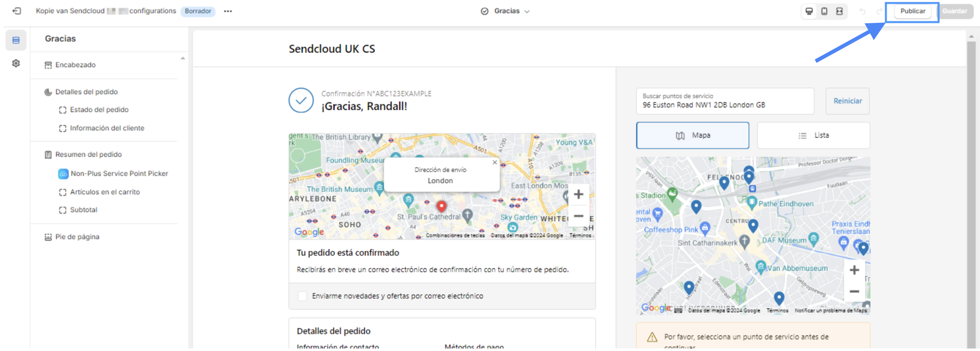Screen dimensions: 980x351
Task: Click the Información del cliente block icon
Action: (62, 128)
